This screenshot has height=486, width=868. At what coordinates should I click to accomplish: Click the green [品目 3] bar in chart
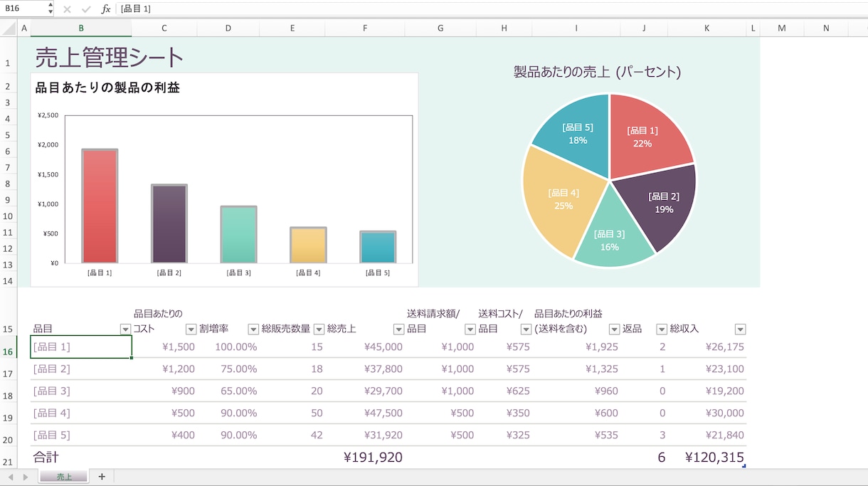click(x=238, y=235)
